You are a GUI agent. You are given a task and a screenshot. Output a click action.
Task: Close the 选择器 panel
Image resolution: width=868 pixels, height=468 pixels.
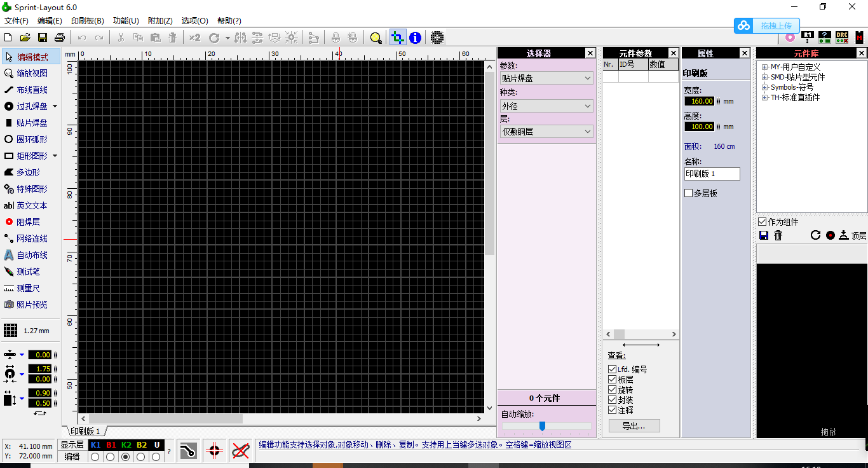(590, 53)
